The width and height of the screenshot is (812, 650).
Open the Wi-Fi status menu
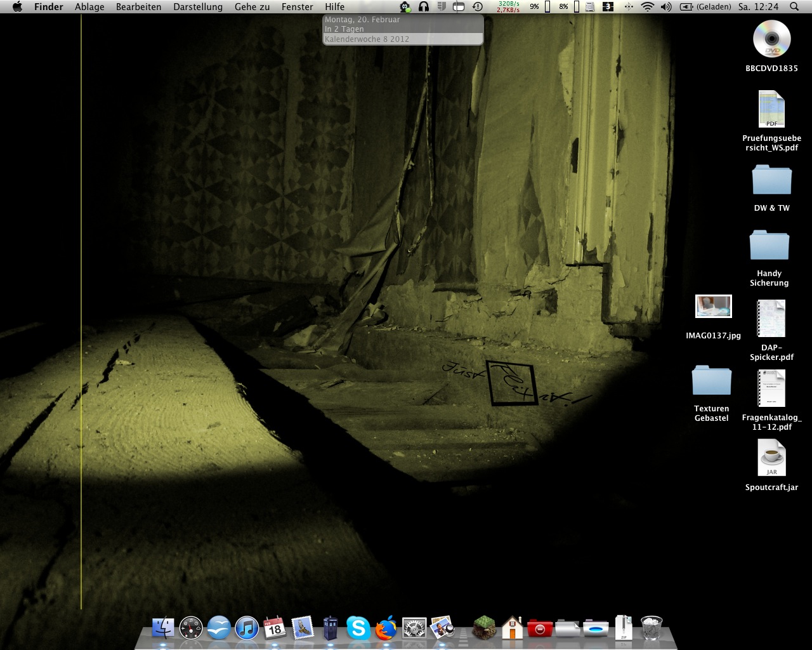tap(647, 7)
